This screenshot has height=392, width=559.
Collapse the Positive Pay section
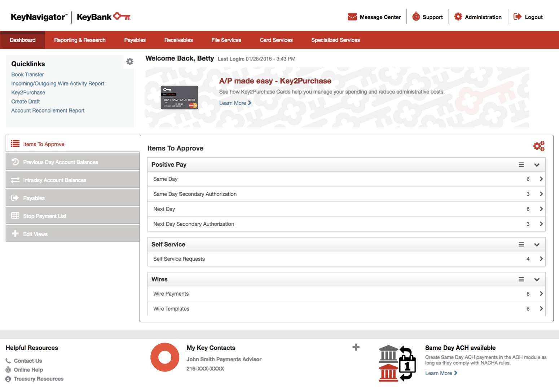click(537, 165)
